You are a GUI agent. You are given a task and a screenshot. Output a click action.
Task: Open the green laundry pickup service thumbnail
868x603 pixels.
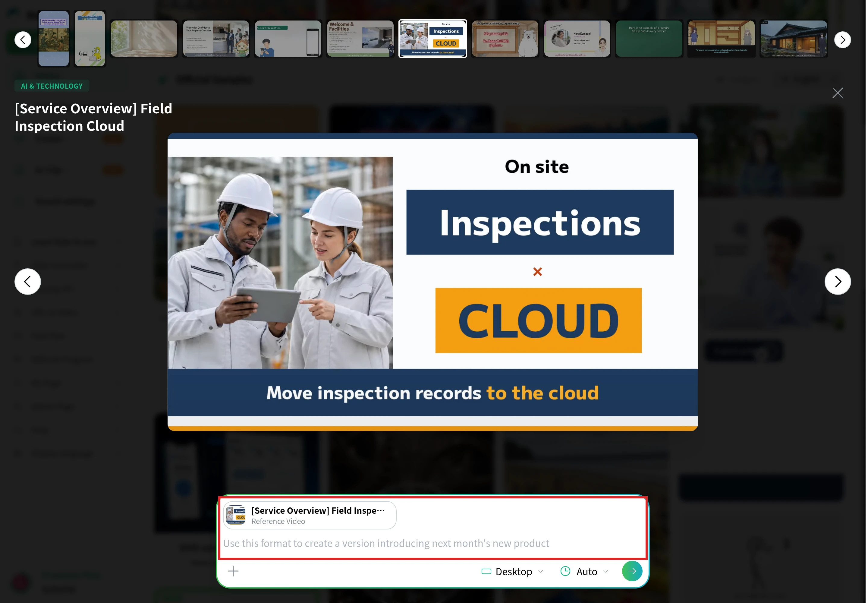point(649,39)
